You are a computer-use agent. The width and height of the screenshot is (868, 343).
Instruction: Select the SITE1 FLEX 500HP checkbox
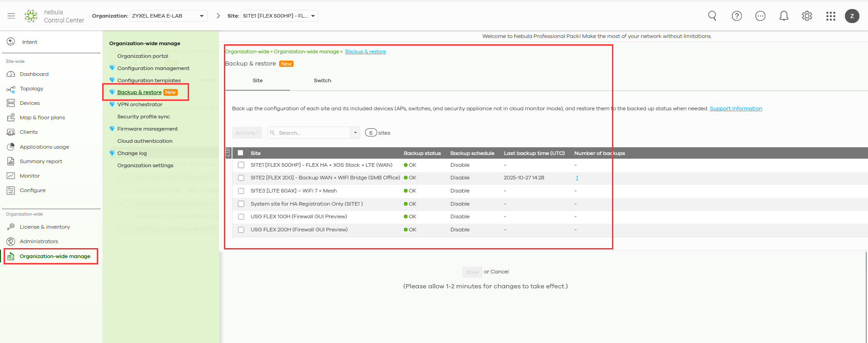tap(241, 165)
